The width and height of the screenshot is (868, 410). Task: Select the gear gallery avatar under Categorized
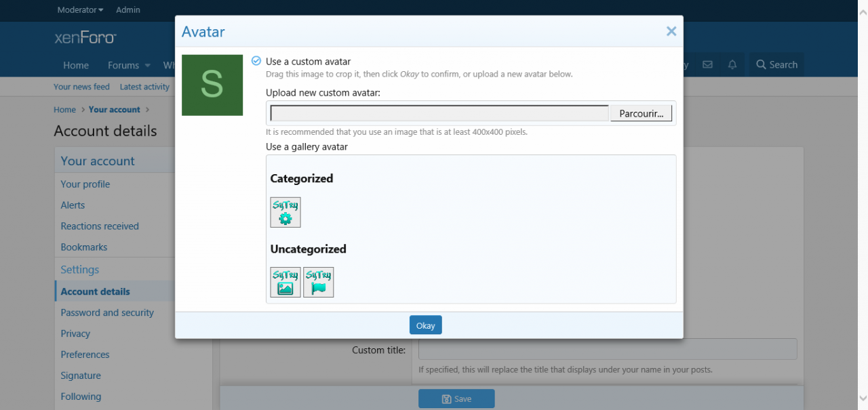coord(285,212)
